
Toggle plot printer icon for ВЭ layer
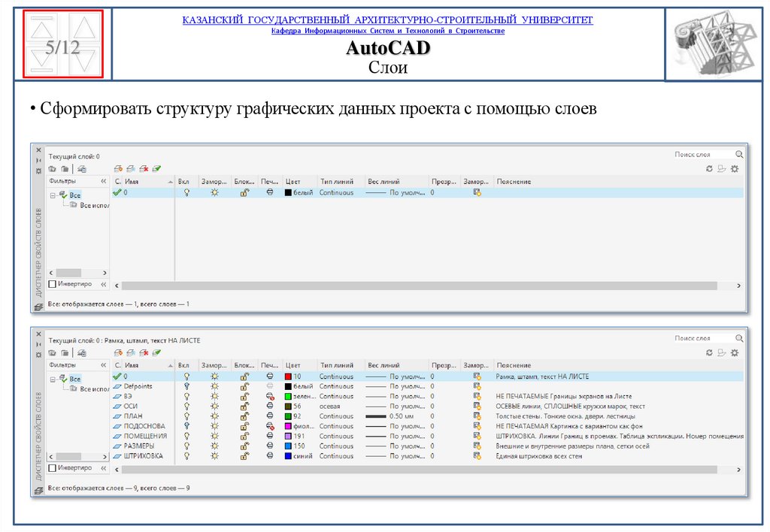(269, 396)
